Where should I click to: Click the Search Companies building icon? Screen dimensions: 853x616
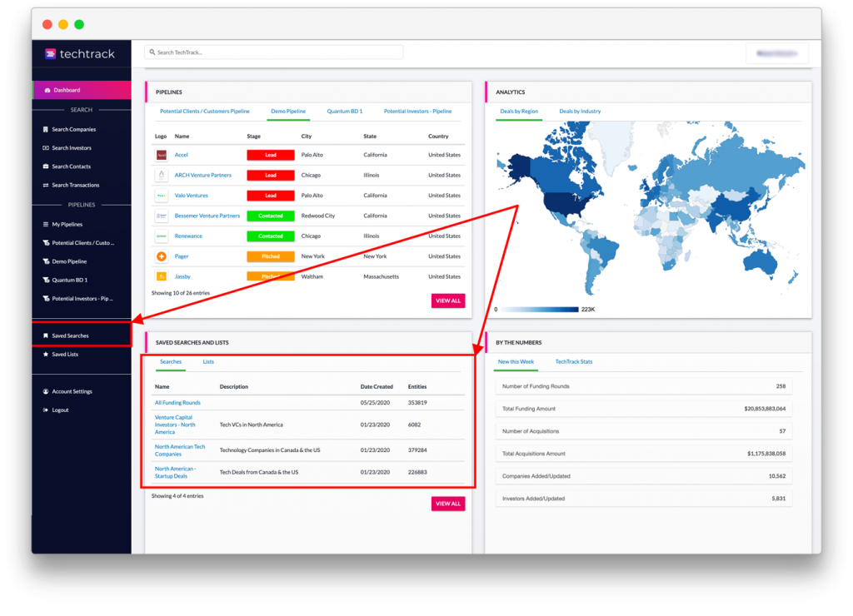click(x=46, y=129)
